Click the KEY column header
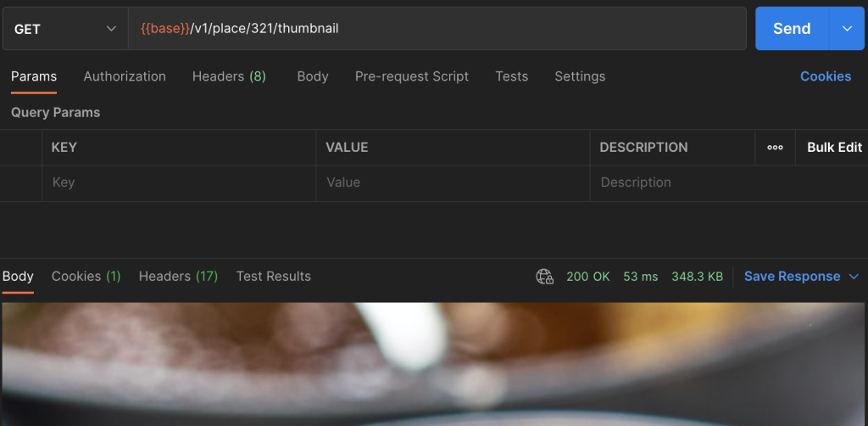This screenshot has width=868, height=426. pyautogui.click(x=64, y=148)
